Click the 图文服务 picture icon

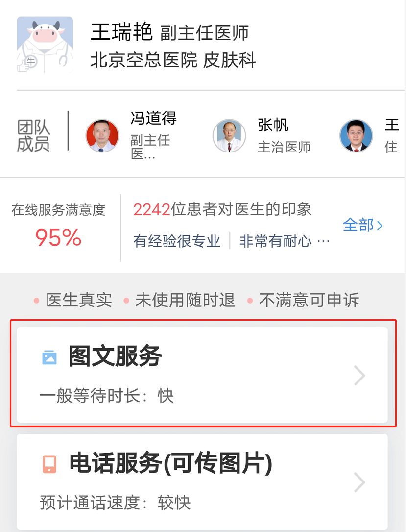[x=49, y=357]
